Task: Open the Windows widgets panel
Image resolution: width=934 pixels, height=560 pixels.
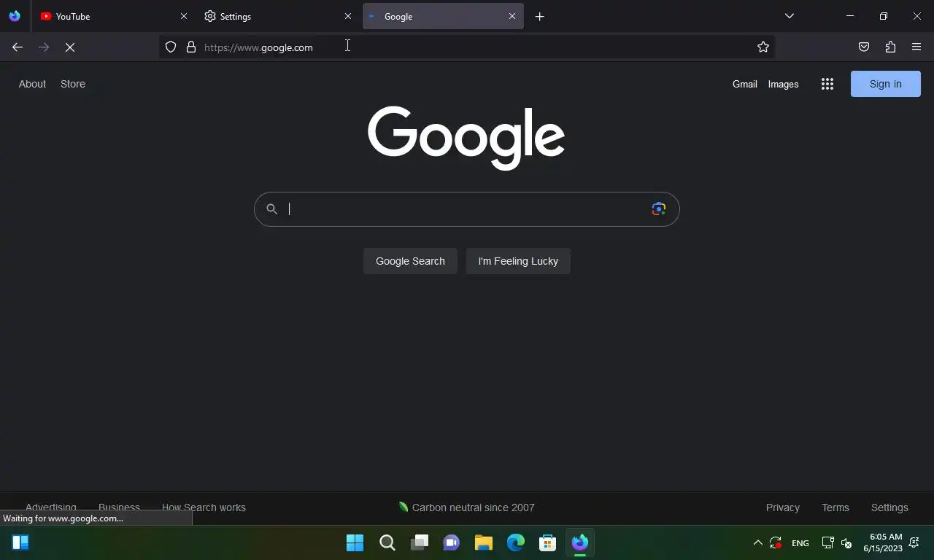Action: pos(20,542)
